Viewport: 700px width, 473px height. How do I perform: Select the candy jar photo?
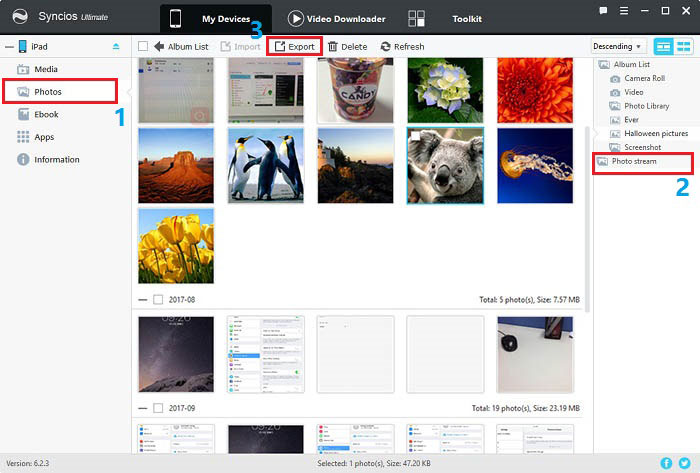coord(355,90)
